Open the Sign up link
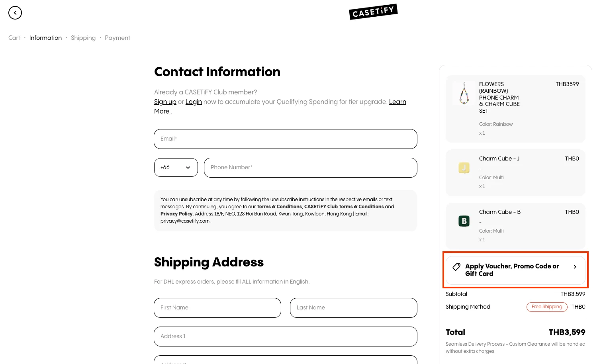This screenshot has height=364, width=605. point(165,102)
